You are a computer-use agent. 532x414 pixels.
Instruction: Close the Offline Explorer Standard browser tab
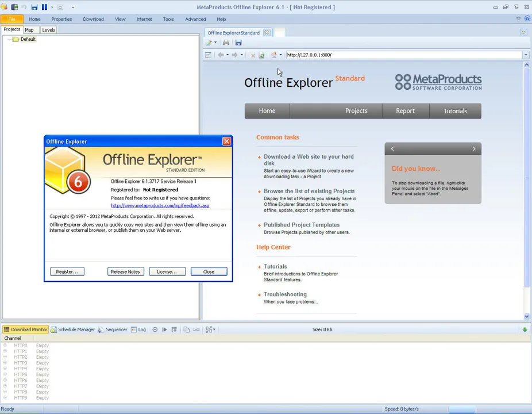[267, 32]
